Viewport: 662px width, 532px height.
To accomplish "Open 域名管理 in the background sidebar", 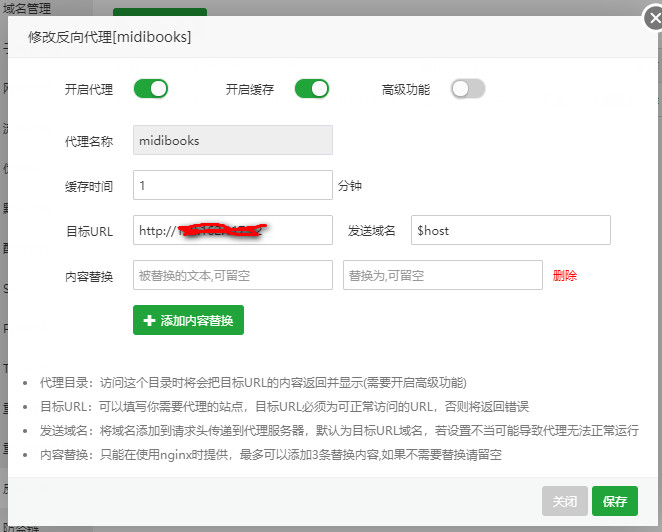I will (x=28, y=9).
